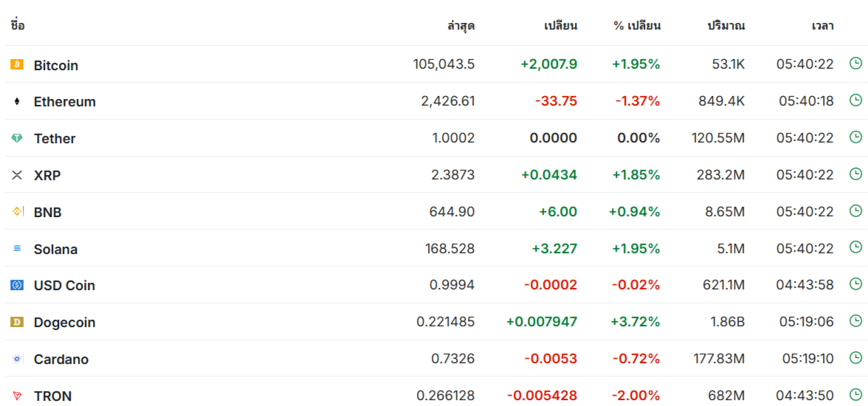Click the Bitcoin coin icon
The image size is (868, 406).
pos(17,65)
